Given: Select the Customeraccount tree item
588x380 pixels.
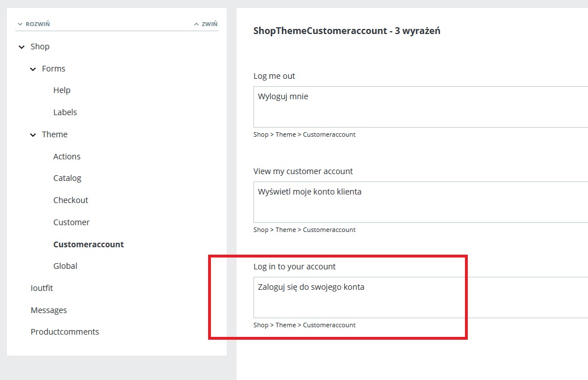Looking at the screenshot, I should click(88, 244).
